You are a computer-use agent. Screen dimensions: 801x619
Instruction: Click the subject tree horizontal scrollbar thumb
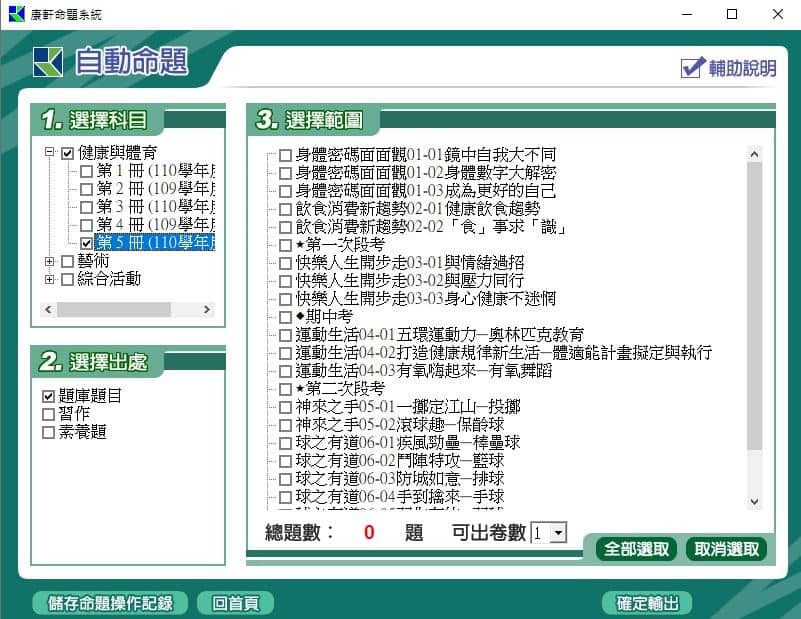pyautogui.click(x=114, y=310)
